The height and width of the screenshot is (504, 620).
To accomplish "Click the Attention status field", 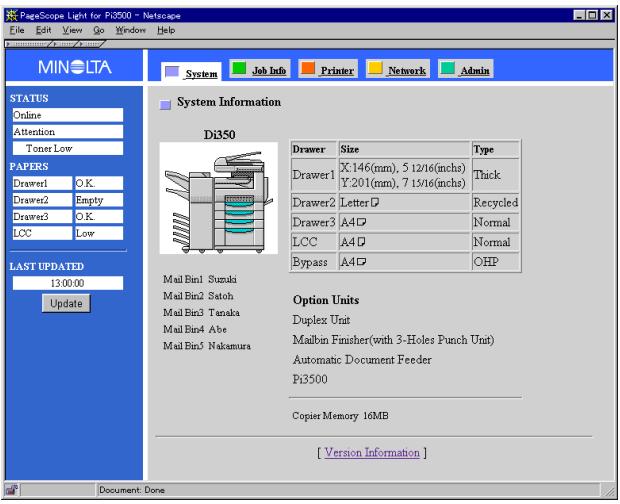I will (x=68, y=132).
